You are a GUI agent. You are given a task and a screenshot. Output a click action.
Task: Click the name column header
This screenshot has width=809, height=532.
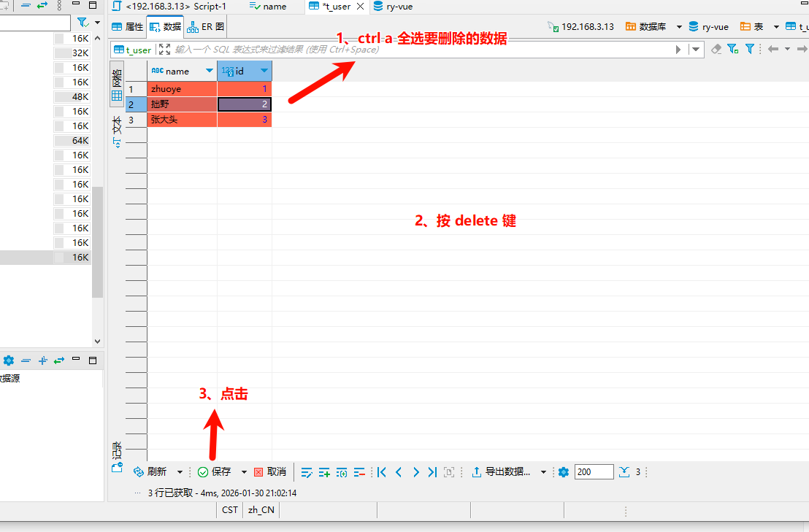[182, 71]
